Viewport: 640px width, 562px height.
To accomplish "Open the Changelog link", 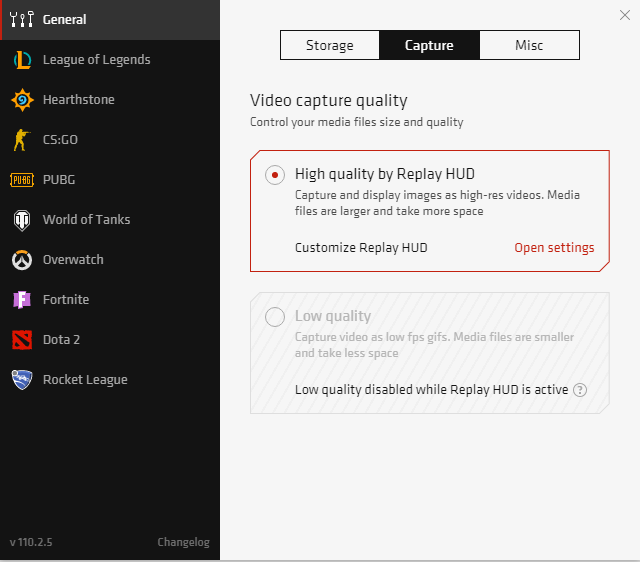I will 183,542.
